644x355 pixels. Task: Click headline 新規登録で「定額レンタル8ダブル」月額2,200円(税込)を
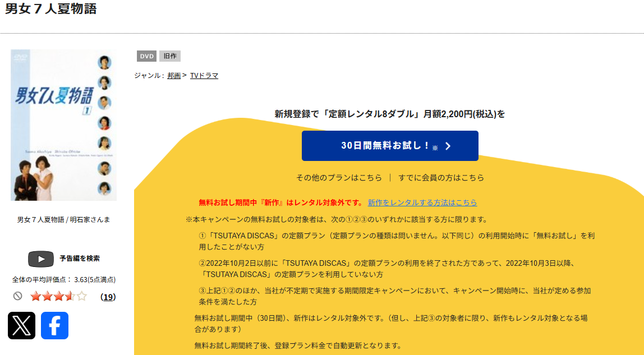click(x=390, y=114)
